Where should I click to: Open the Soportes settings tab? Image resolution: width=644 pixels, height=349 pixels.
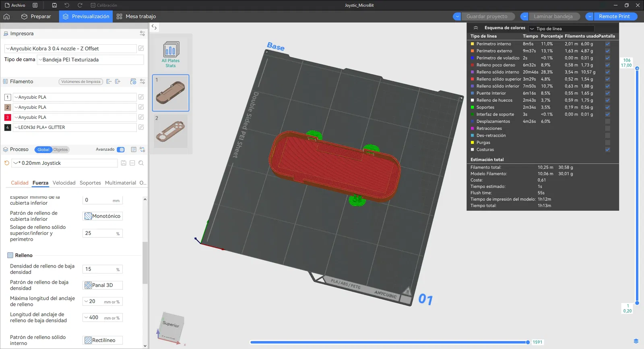coord(90,183)
